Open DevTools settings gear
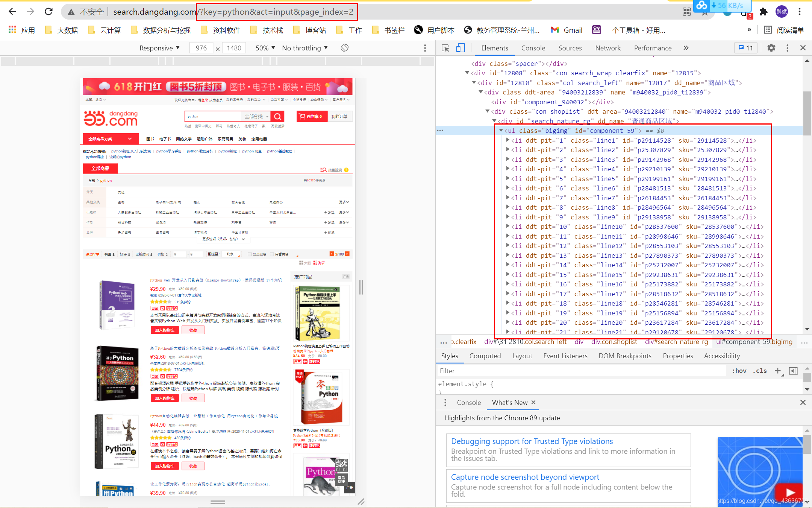This screenshot has width=812, height=508. point(771,48)
